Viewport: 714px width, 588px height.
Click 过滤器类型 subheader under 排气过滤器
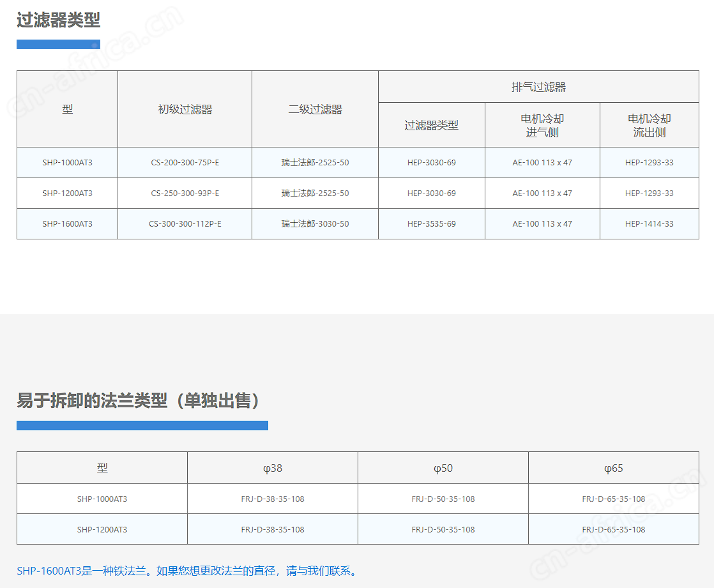(x=432, y=125)
